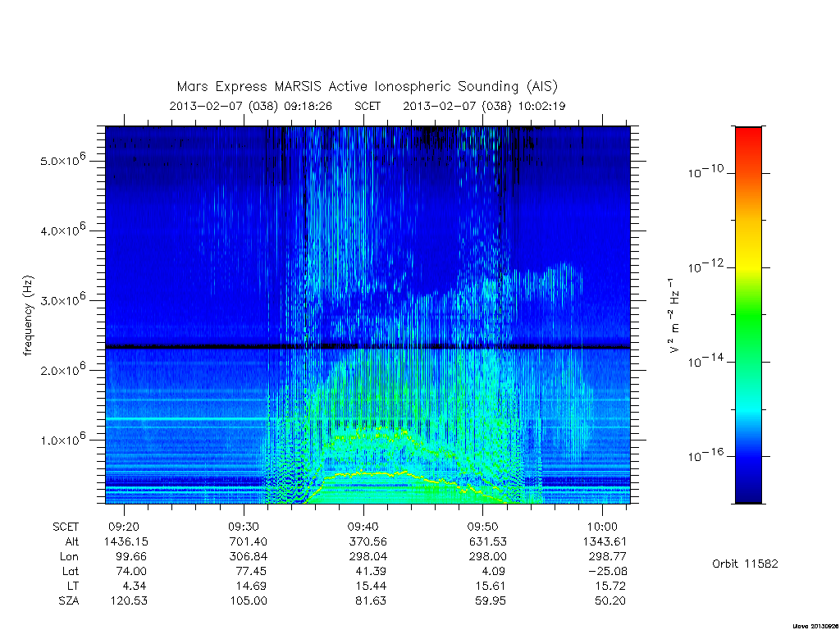The width and height of the screenshot is (840, 630).
Task: Click the 10^-12 label on the color scale
Action: coord(705,267)
